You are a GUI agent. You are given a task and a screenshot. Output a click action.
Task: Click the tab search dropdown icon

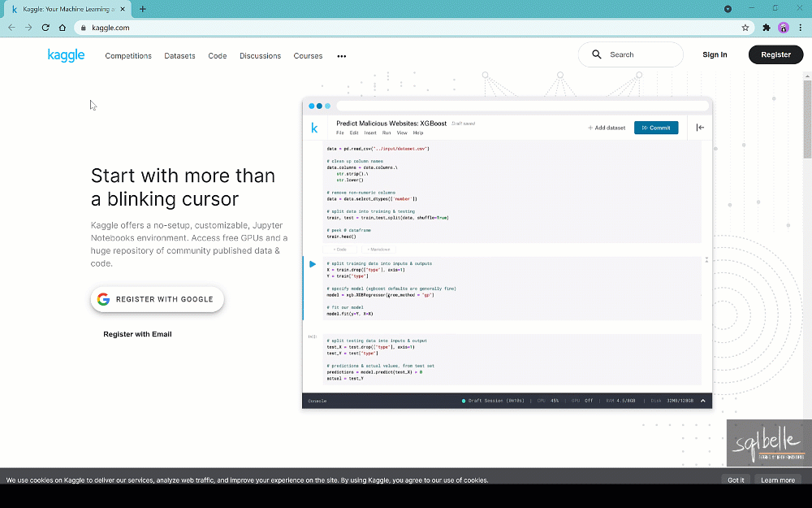coord(728,9)
